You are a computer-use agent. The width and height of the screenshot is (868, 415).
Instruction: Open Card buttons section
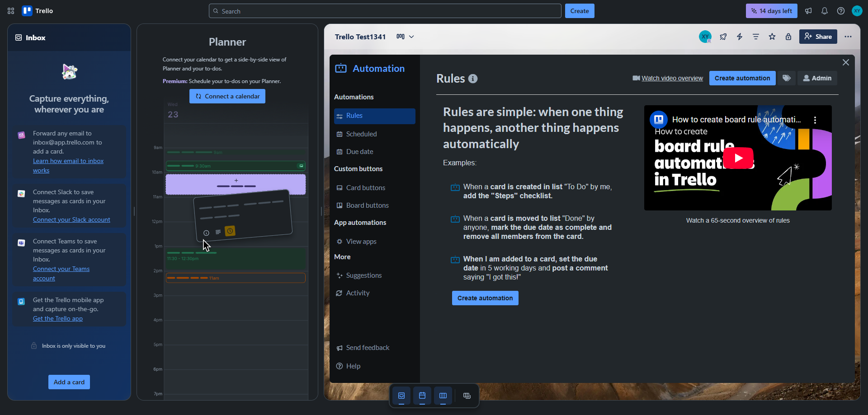[x=375, y=188]
